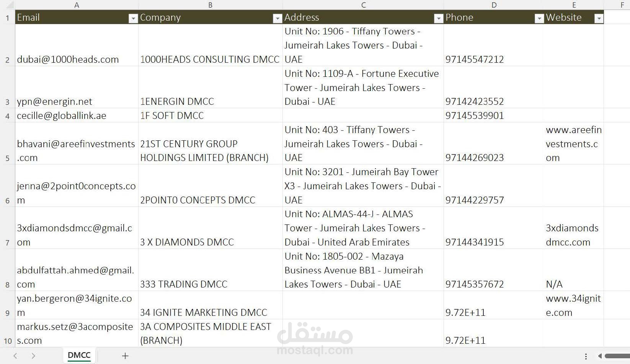This screenshot has height=364, width=630.
Task: Click the horizontal scrollbar thumb
Action: (x=617, y=356)
